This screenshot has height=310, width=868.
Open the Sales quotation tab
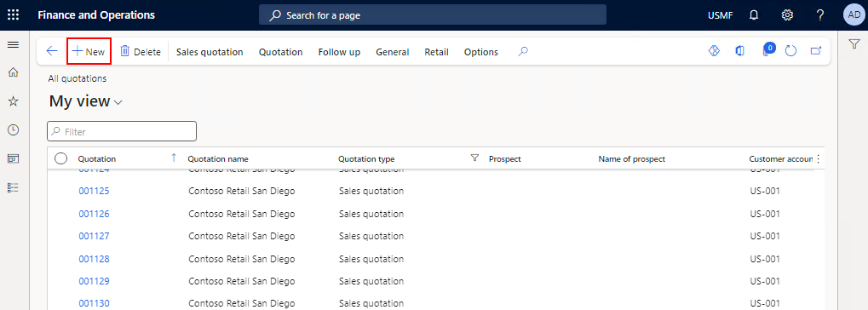(x=210, y=52)
